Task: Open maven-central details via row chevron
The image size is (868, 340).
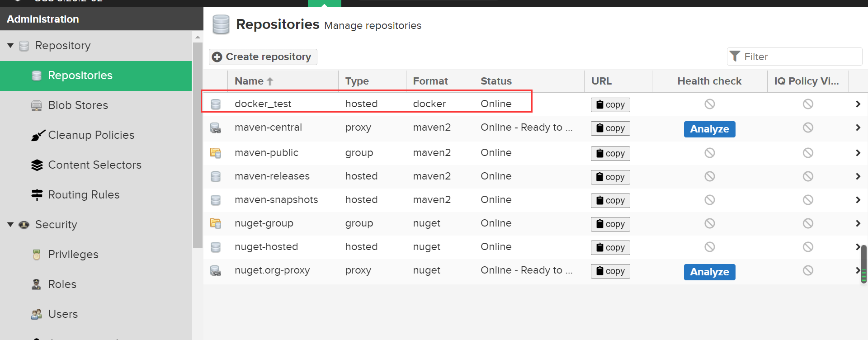Action: [x=858, y=127]
